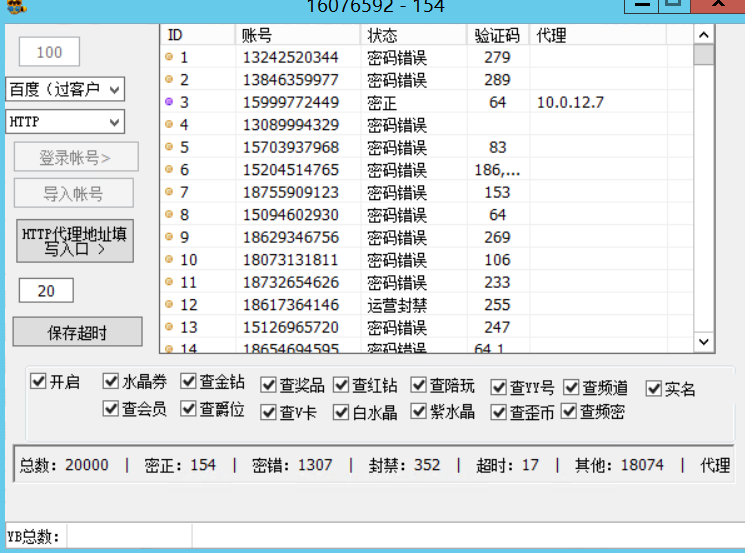The height and width of the screenshot is (553, 745).
Task: Click proxy cell 10.0.12.7
Action: pyautogui.click(x=570, y=102)
